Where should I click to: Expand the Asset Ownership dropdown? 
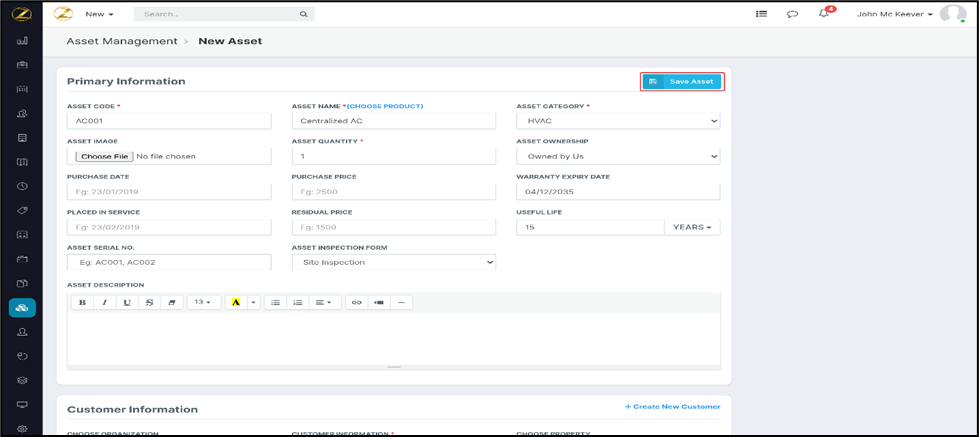point(618,157)
